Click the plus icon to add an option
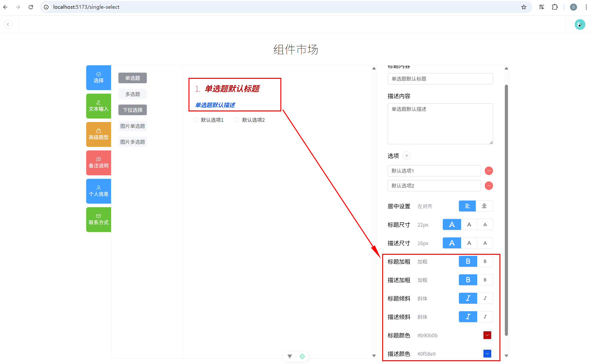Viewport: 592px width, 364px height. pos(407,156)
